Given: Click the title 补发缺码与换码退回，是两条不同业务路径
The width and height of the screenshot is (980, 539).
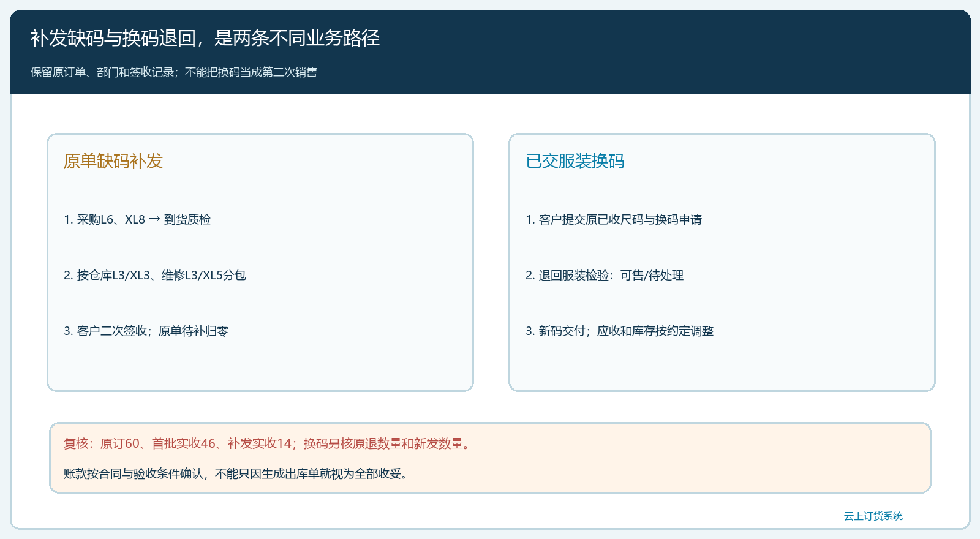Looking at the screenshot, I should [x=205, y=38].
